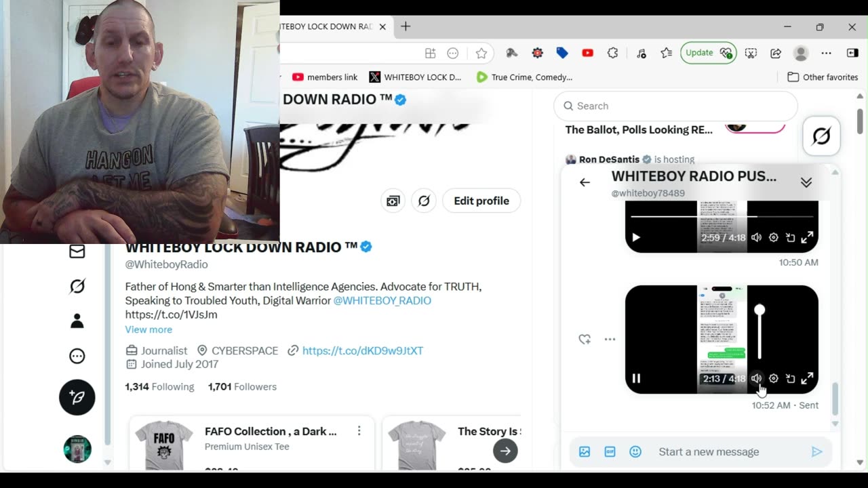This screenshot has width=868, height=488.
Task: Click the compose Post feather button
Action: click(x=77, y=397)
